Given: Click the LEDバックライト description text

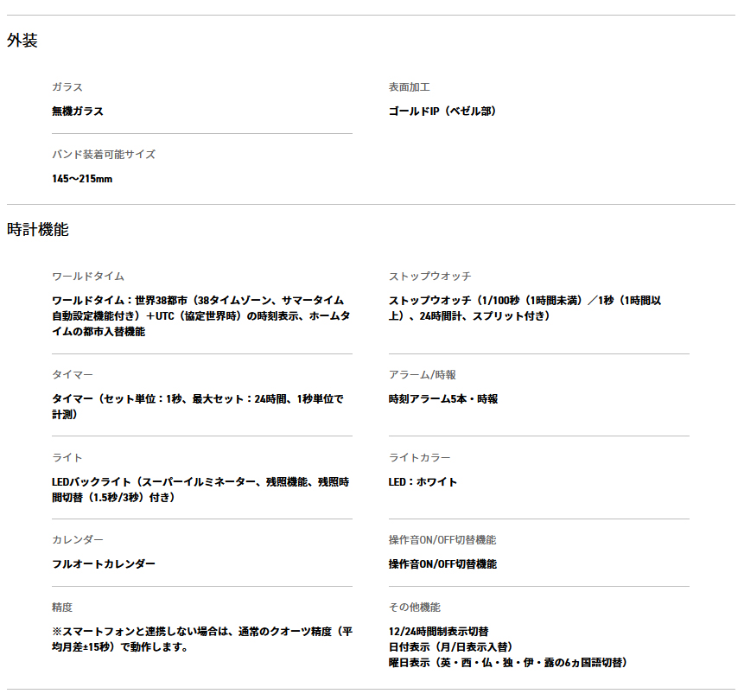Looking at the screenshot, I should point(200,490).
